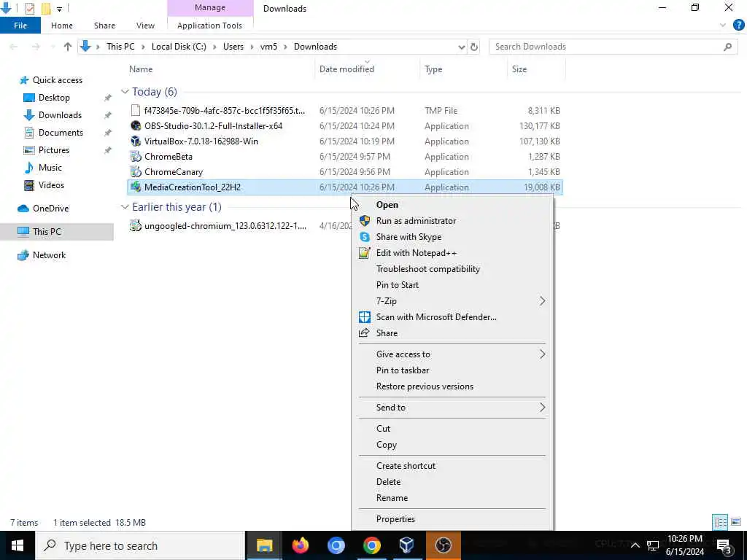Screen dimensions: 747x560
Task: Switch to the View ribbon tab
Action: [x=145, y=26]
